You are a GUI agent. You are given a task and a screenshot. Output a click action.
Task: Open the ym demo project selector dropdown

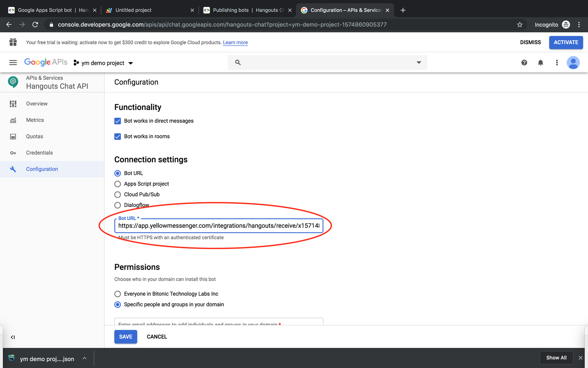(103, 63)
